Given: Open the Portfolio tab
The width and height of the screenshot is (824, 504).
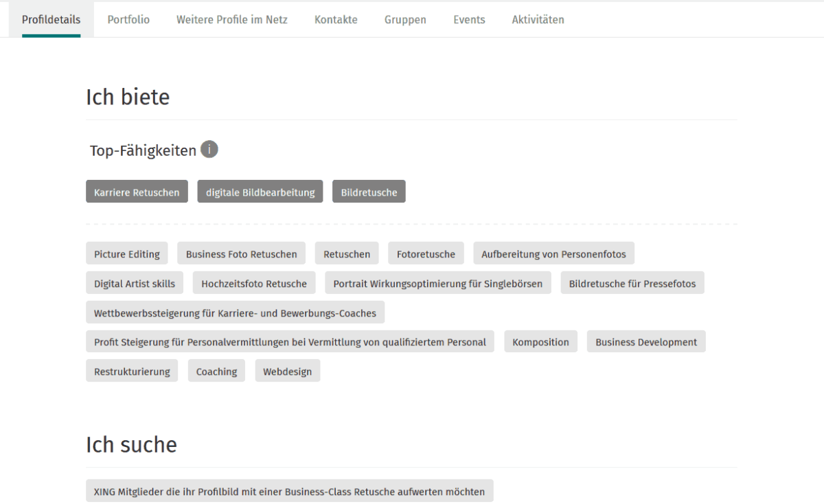Looking at the screenshot, I should [x=128, y=20].
